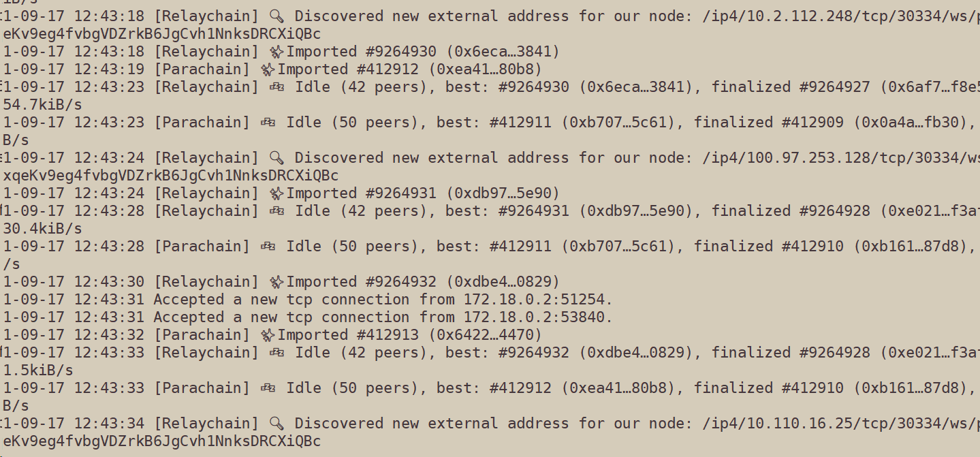Click the magnifier icon on the 12:43:24 discovery line
Image resolution: width=980 pixels, height=457 pixels.
(276, 157)
